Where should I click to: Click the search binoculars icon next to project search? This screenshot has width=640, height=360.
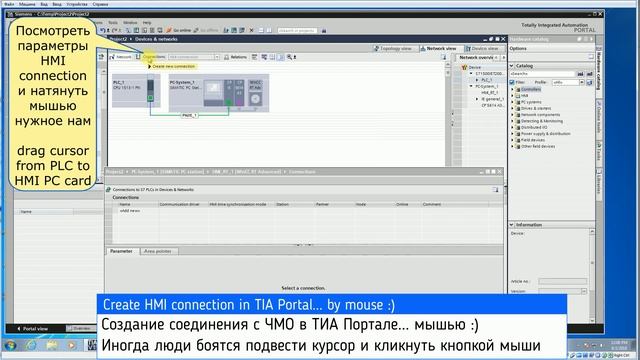point(324,30)
